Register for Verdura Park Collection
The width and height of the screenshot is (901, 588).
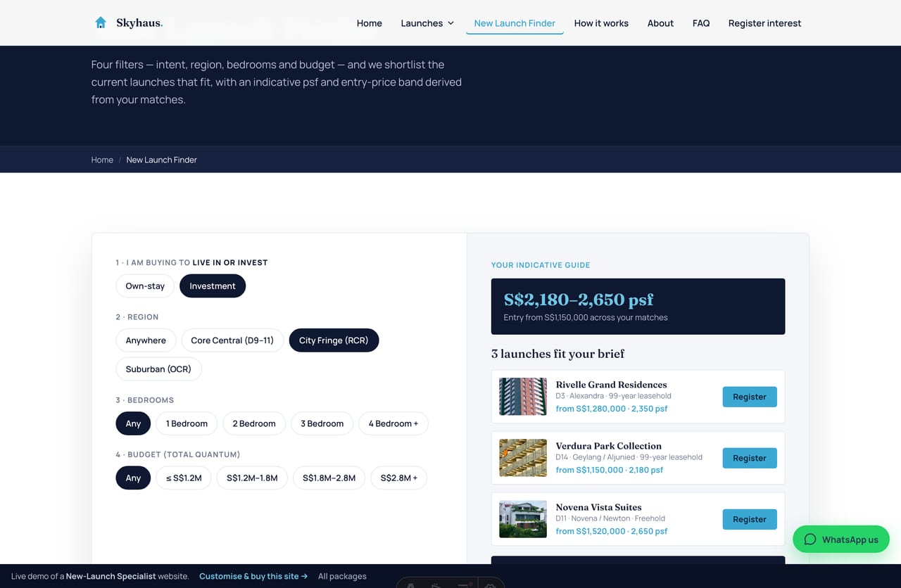[x=750, y=458]
